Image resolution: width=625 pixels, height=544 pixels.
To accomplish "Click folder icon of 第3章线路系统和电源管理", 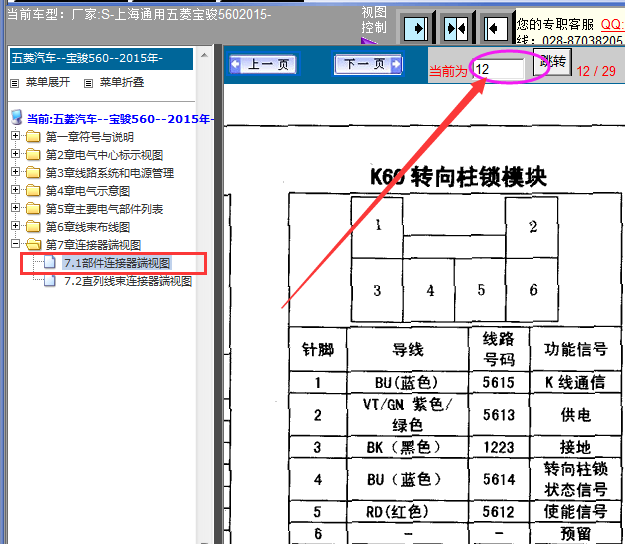I will pyautogui.click(x=33, y=172).
